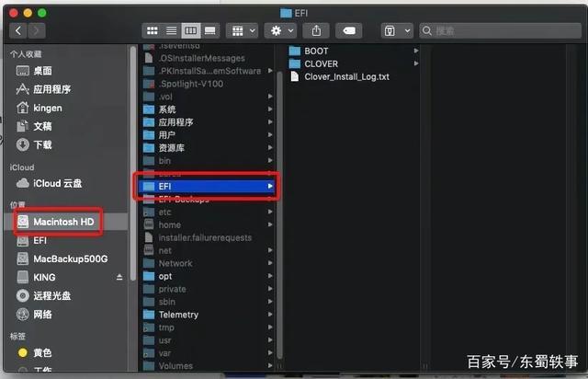Select MacBackup500G volume in the sidebar
Screen dimensions: 588x379
pyautogui.click(x=71, y=258)
